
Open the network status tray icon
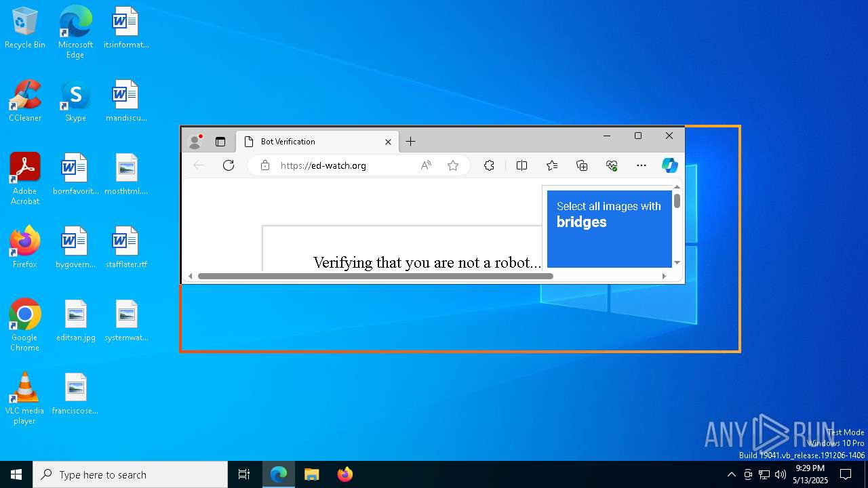tap(764, 474)
